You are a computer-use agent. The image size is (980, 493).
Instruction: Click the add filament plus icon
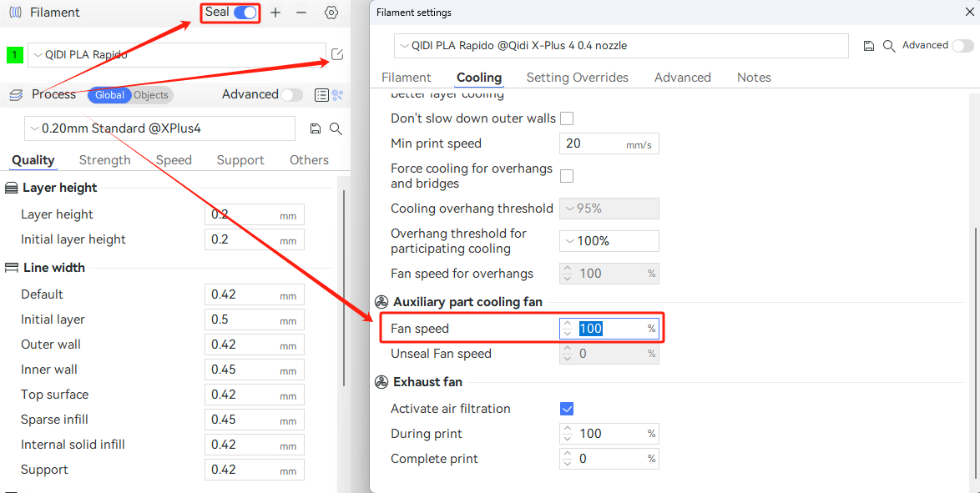pyautogui.click(x=275, y=13)
